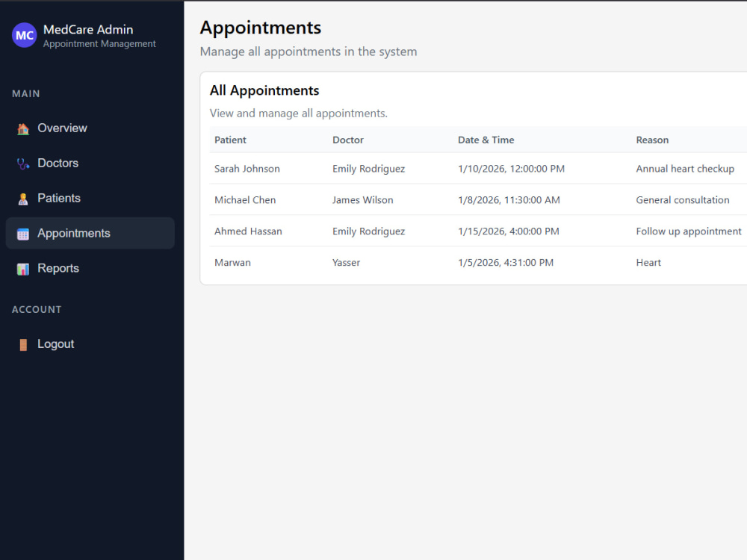
Task: Click the Doctors stethoscope icon
Action: (x=23, y=164)
